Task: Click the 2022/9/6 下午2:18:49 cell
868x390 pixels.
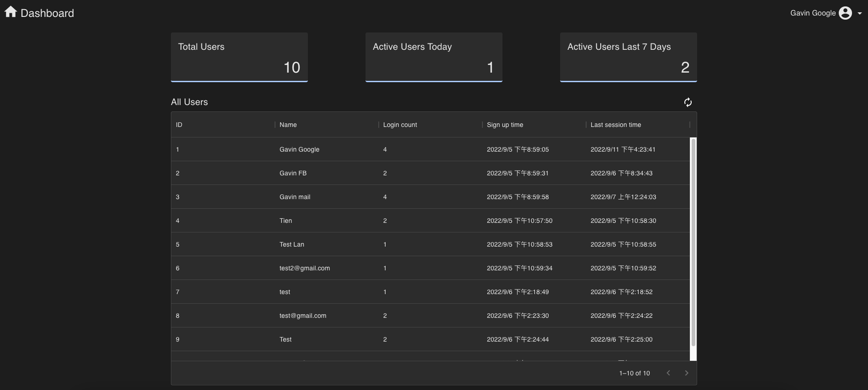Action: coord(534,292)
